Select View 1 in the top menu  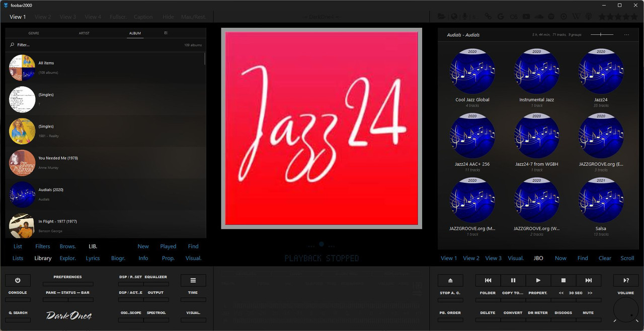tap(18, 17)
